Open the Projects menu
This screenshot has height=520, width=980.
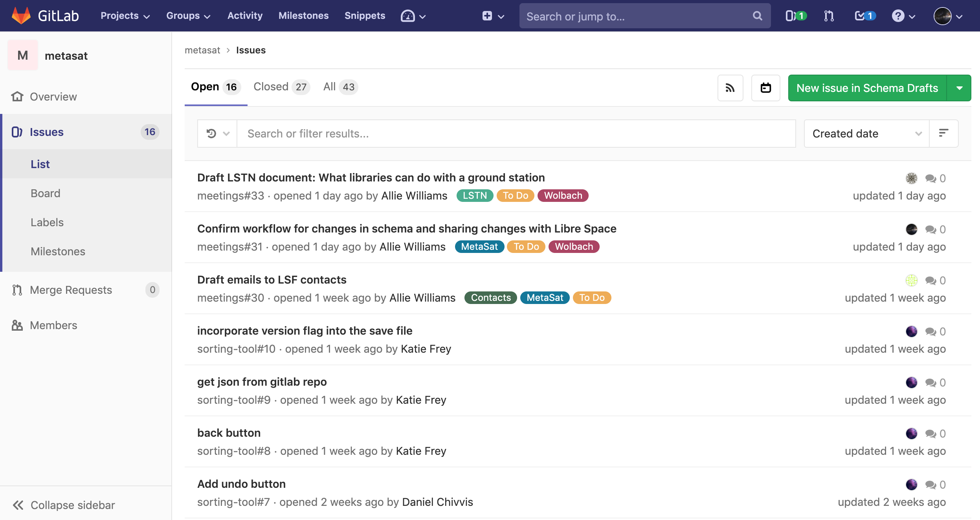(x=125, y=16)
